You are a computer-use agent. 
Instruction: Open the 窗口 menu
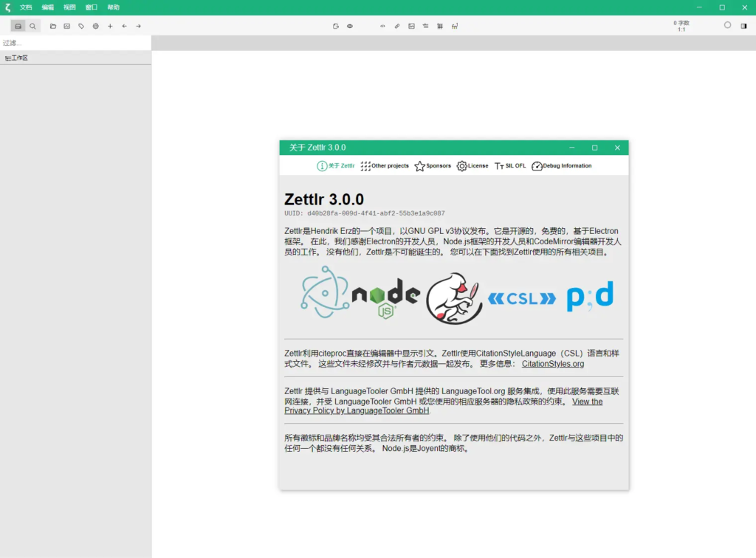[91, 7]
